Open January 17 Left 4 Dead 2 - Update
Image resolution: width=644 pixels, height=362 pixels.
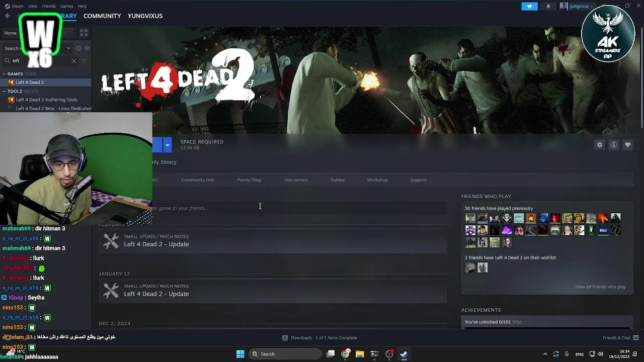coord(273,291)
